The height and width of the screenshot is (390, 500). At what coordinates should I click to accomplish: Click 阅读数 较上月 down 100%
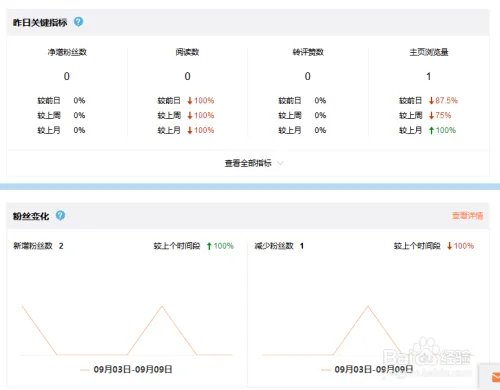point(201,130)
